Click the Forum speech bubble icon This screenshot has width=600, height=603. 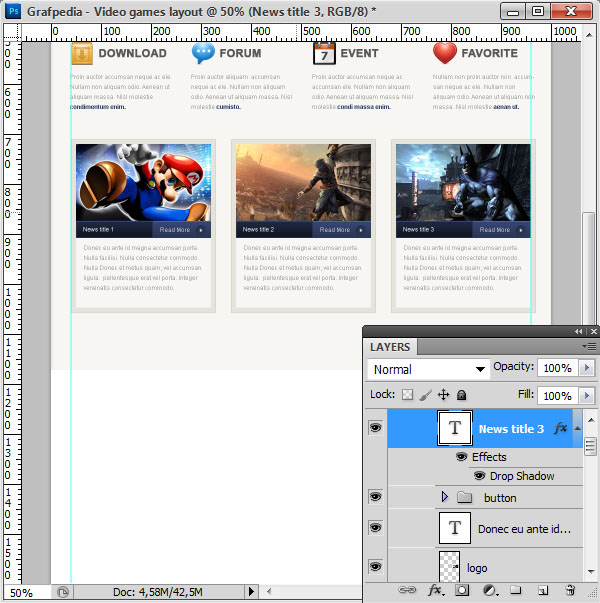[203, 53]
